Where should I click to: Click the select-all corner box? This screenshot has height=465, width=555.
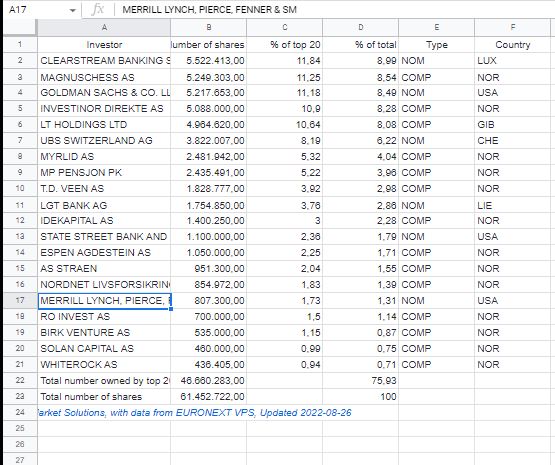[x=20, y=27]
